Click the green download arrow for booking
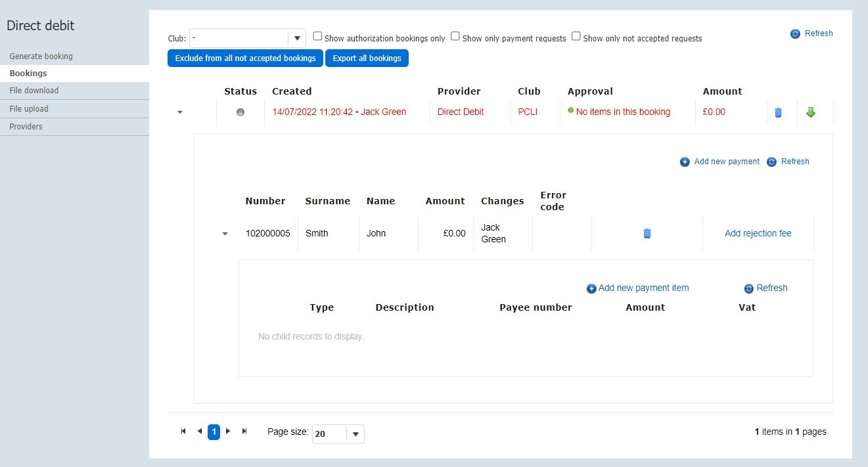 pos(810,112)
